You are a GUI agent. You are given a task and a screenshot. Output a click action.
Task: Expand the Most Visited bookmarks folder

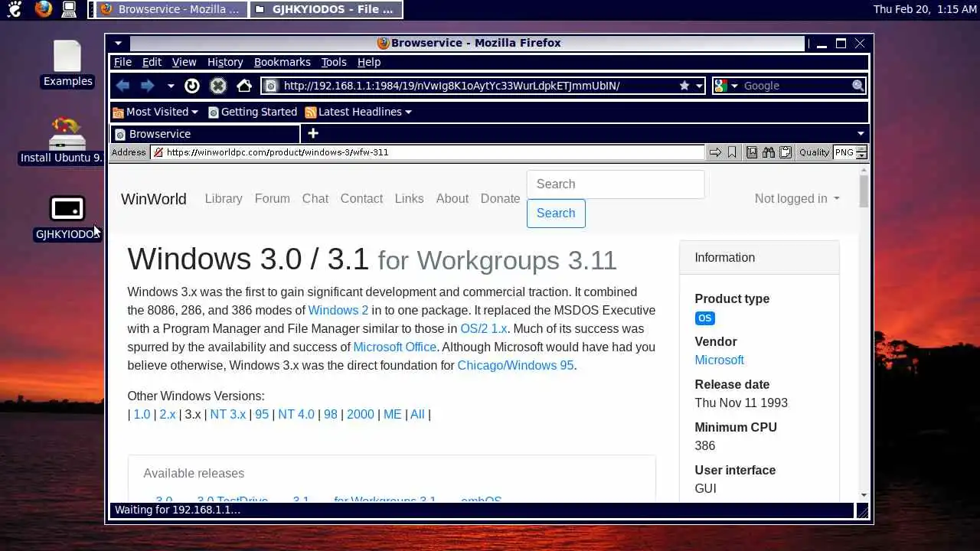(x=155, y=112)
